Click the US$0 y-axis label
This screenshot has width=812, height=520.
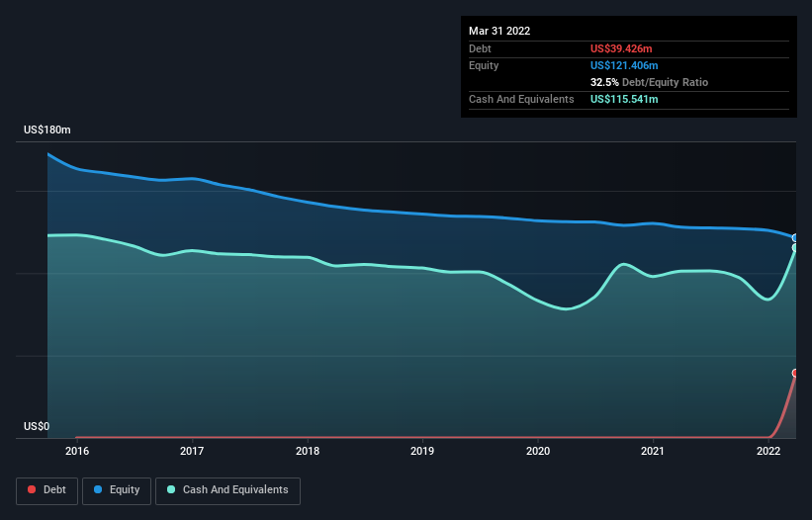click(37, 426)
